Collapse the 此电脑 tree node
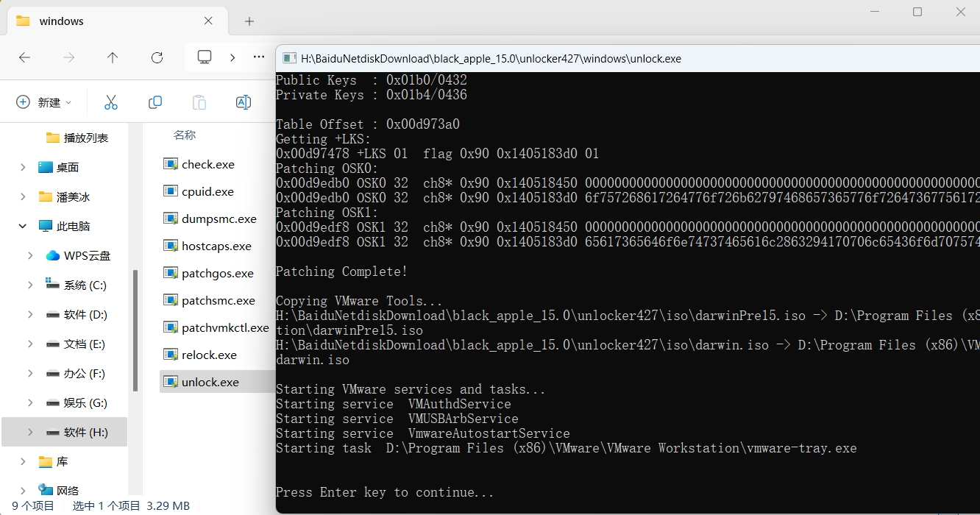The image size is (980, 515). pyautogui.click(x=24, y=226)
